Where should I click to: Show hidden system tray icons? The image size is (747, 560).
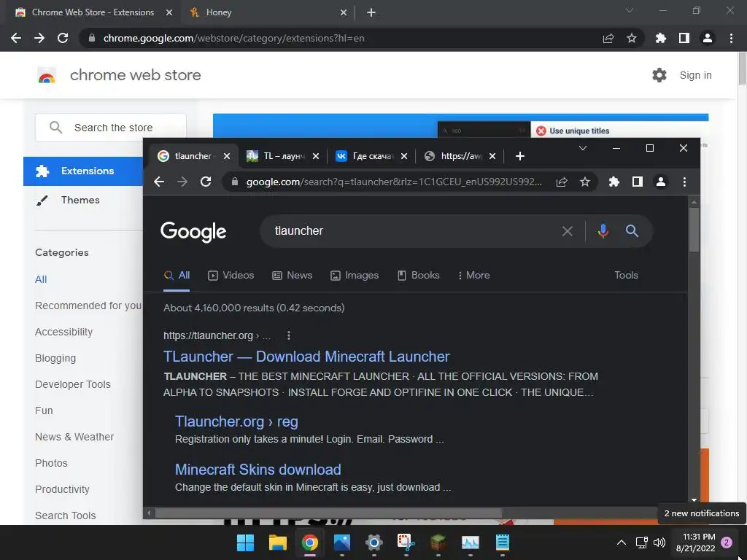(x=622, y=542)
